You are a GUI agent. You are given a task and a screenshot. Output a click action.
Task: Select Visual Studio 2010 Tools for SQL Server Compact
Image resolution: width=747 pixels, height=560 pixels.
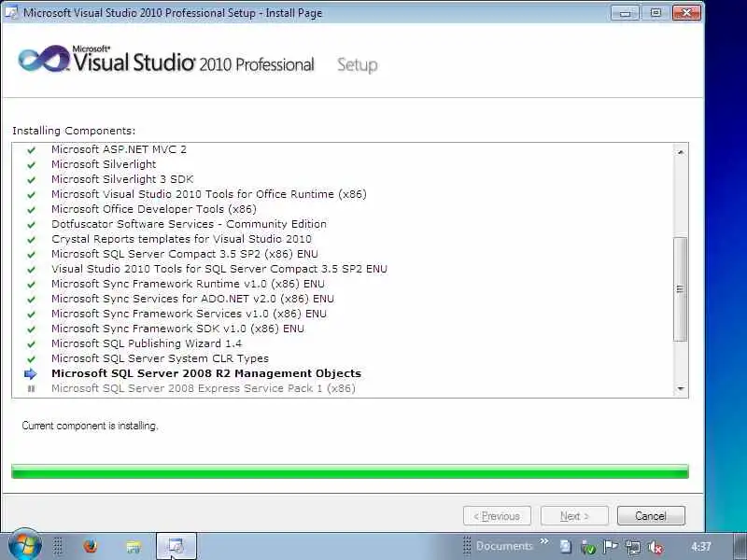click(219, 269)
